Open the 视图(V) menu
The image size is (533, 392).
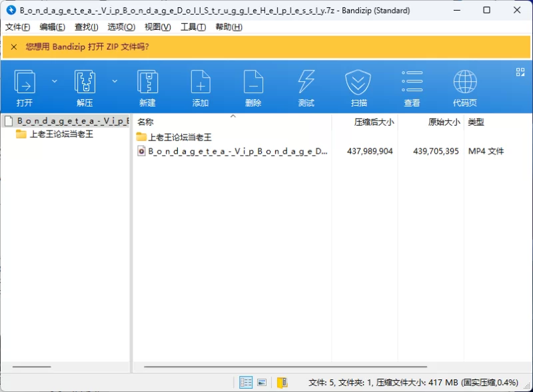coord(158,27)
